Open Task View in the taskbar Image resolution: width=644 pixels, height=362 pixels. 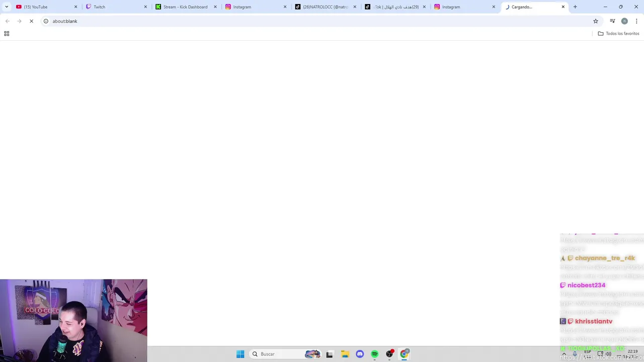330,354
